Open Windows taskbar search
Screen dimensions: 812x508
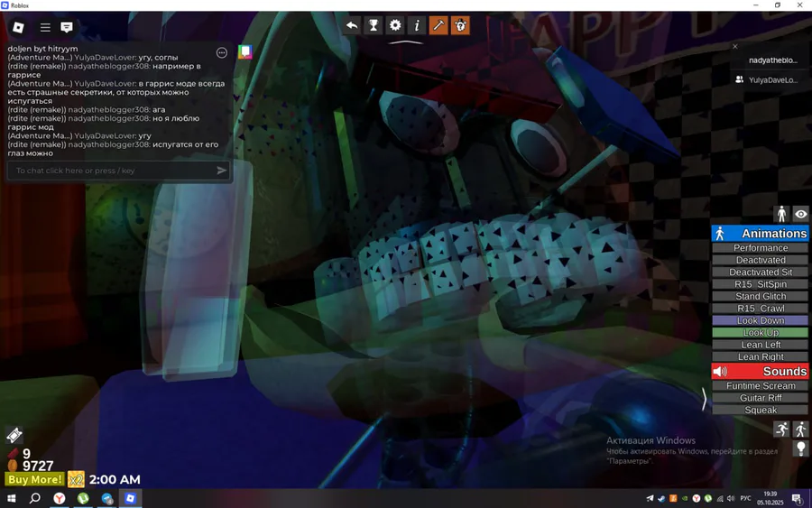(x=34, y=498)
